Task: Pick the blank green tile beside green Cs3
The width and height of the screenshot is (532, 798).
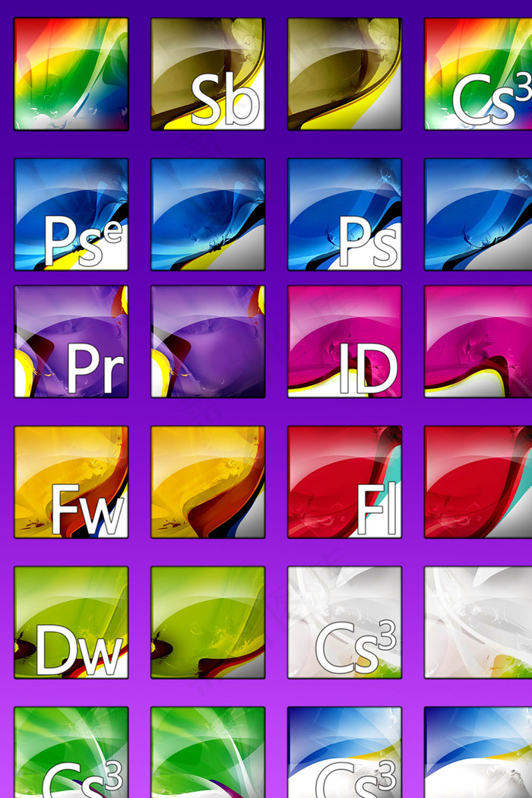Action: (x=208, y=752)
